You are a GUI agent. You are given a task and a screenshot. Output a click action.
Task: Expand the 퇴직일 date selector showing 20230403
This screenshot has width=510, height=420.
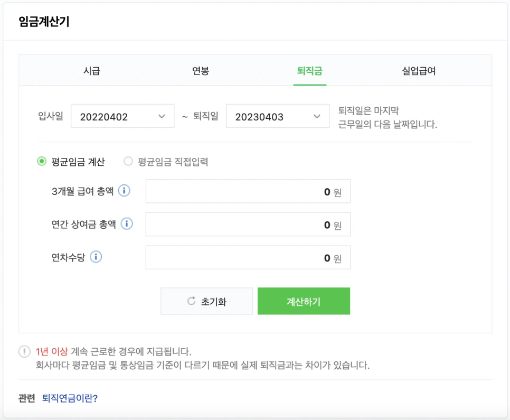pyautogui.click(x=278, y=116)
